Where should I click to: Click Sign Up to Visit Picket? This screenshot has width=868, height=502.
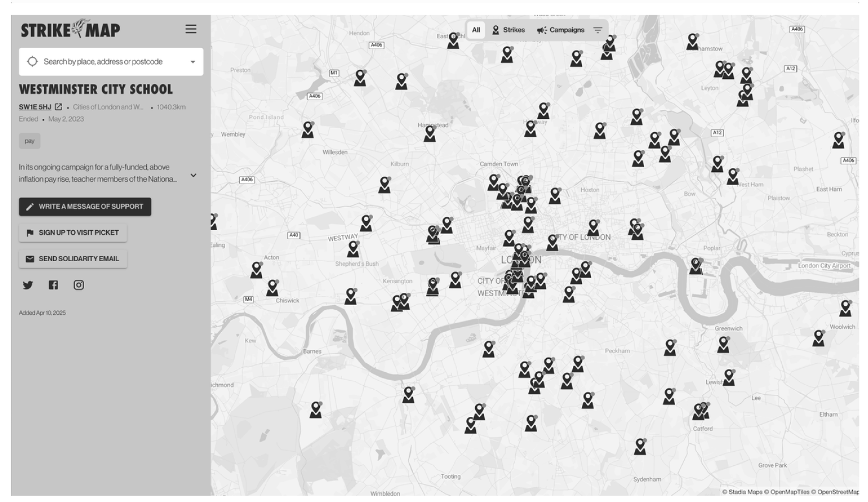(x=73, y=232)
